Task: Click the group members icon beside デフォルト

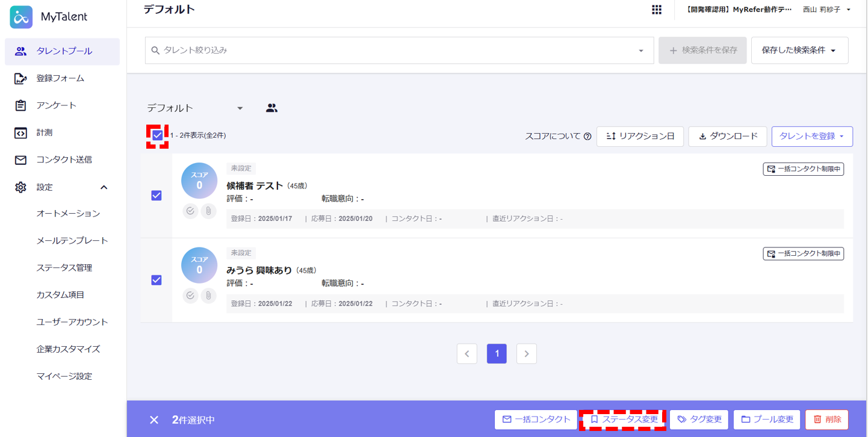Action: (x=271, y=108)
